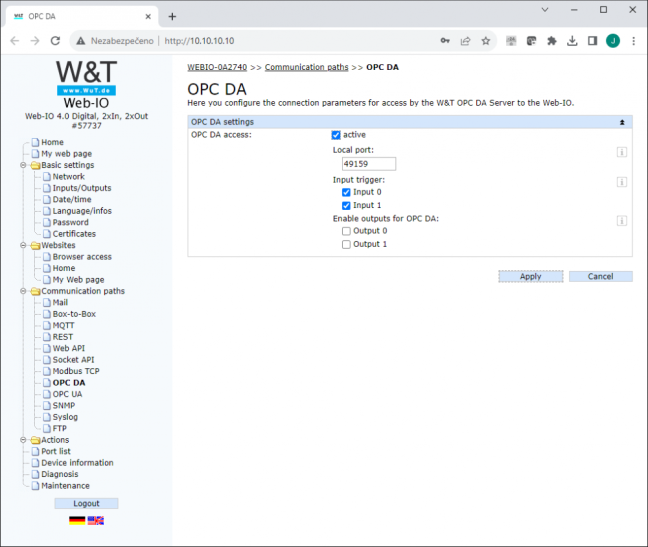Open Device information page
648x547 pixels.
(x=77, y=463)
